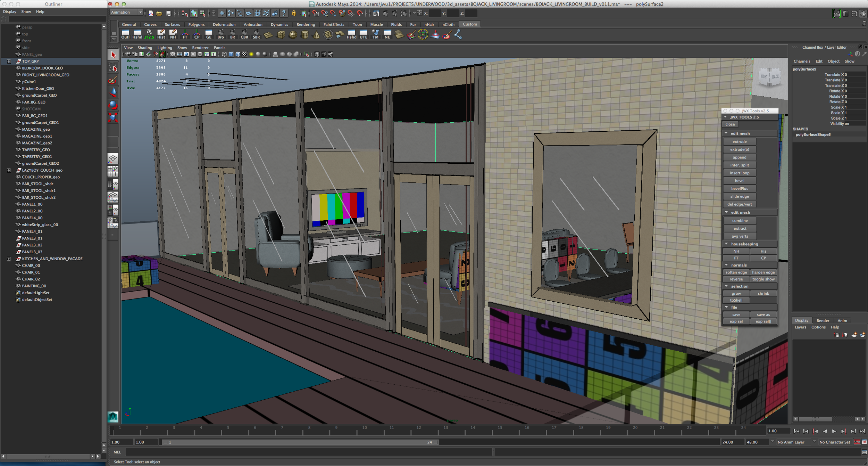Screen dimensions: 868x466
Task: Collapse the selection section in JWX Tools
Action: tap(726, 286)
